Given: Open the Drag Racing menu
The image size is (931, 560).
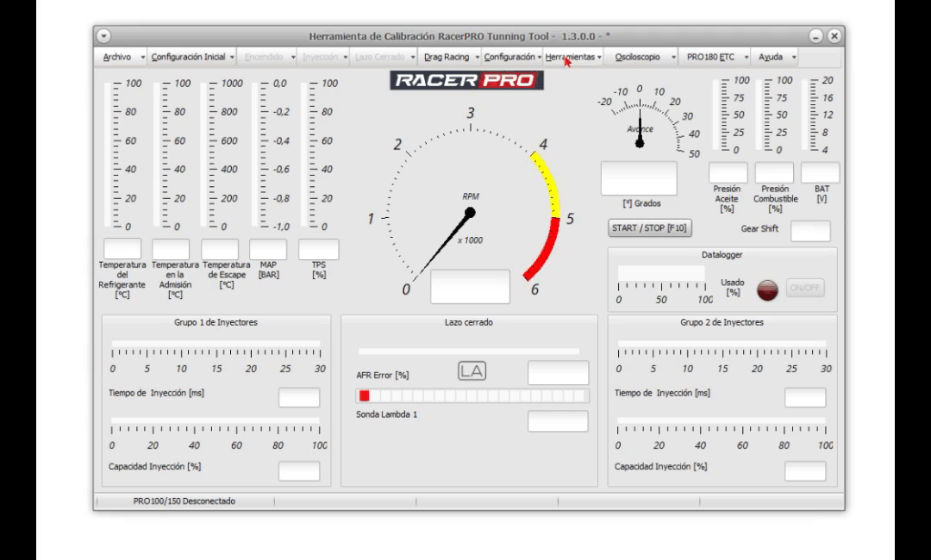Looking at the screenshot, I should point(447,57).
